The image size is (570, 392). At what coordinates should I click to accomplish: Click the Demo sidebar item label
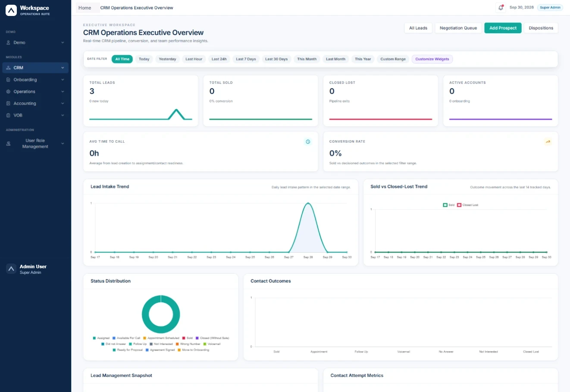pyautogui.click(x=19, y=43)
